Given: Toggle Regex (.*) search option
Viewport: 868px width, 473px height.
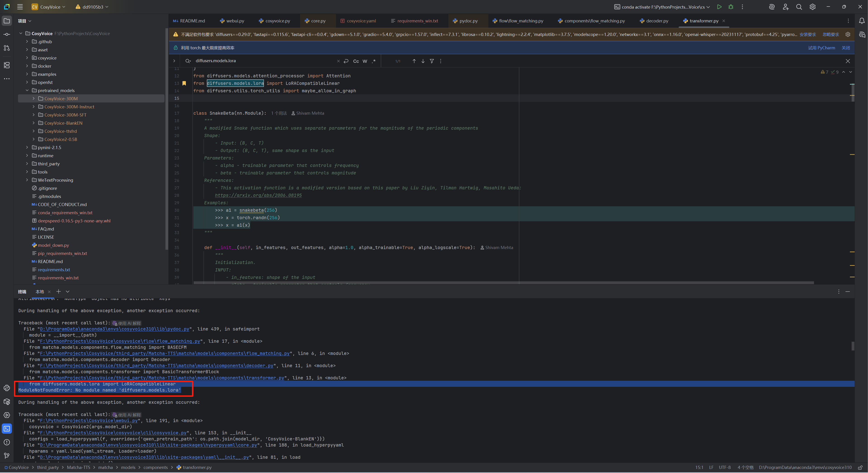Looking at the screenshot, I should pyautogui.click(x=373, y=61).
